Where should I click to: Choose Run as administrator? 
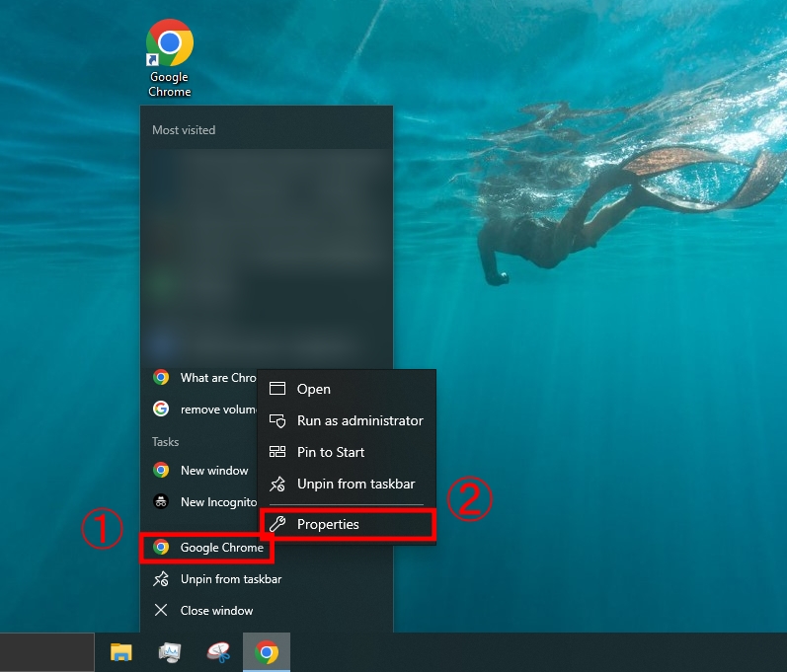[347, 420]
